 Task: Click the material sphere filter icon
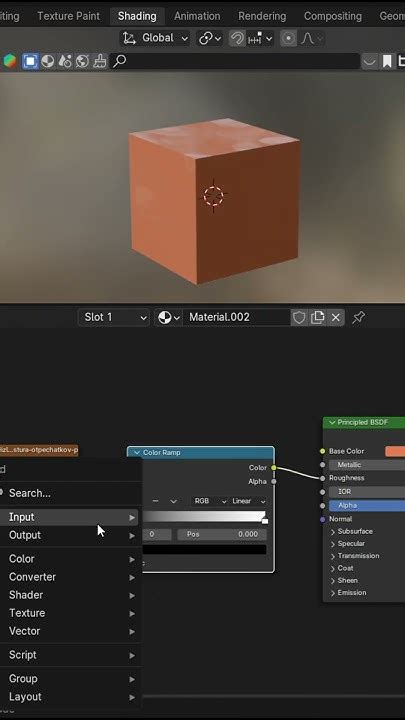[x=48, y=61]
